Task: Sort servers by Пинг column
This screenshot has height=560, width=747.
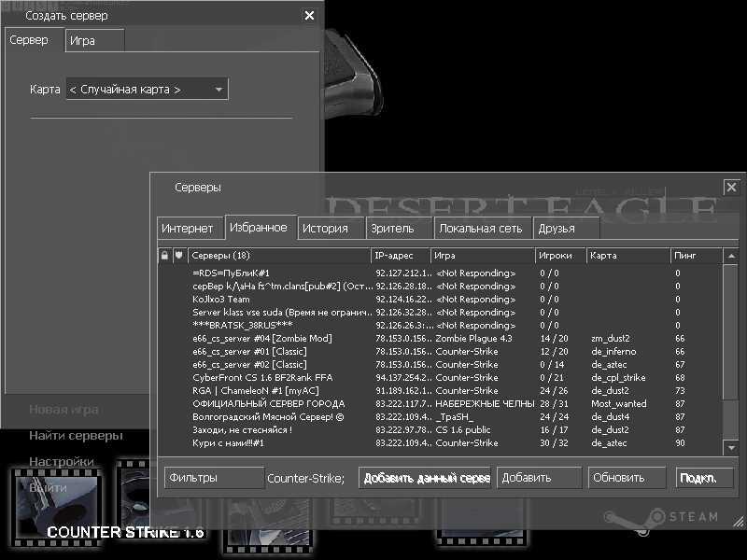Action: click(696, 255)
